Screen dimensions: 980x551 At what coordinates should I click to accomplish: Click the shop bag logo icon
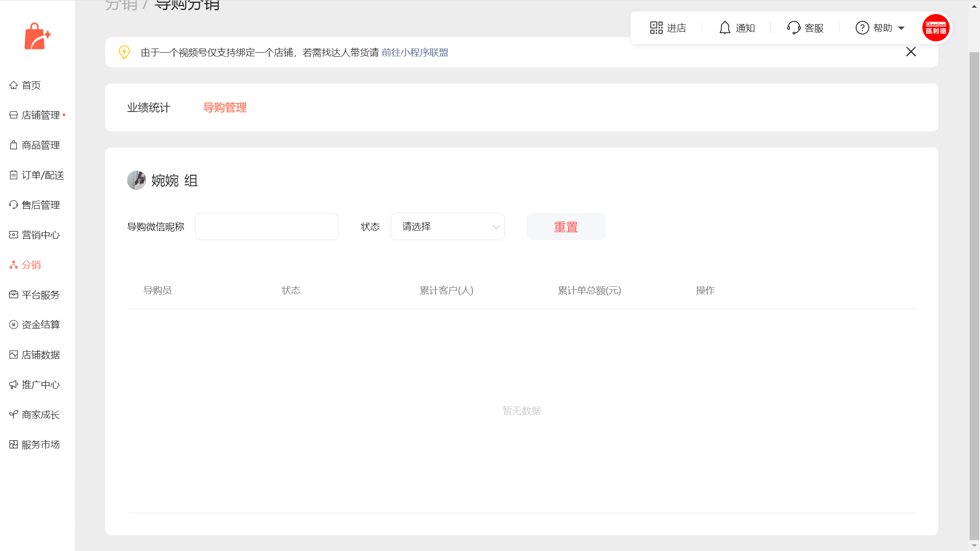pyautogui.click(x=37, y=36)
